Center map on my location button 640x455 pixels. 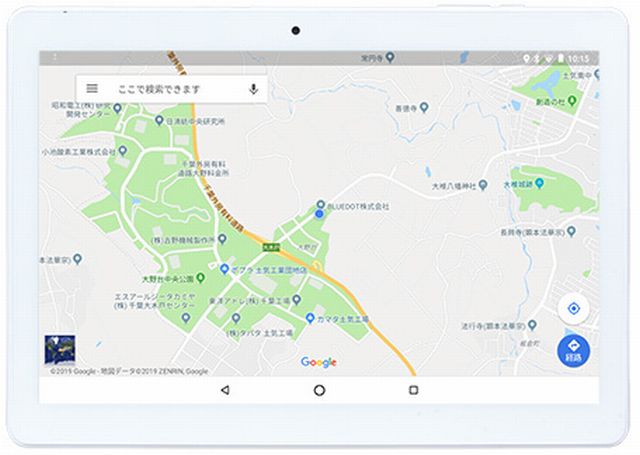coord(573,309)
